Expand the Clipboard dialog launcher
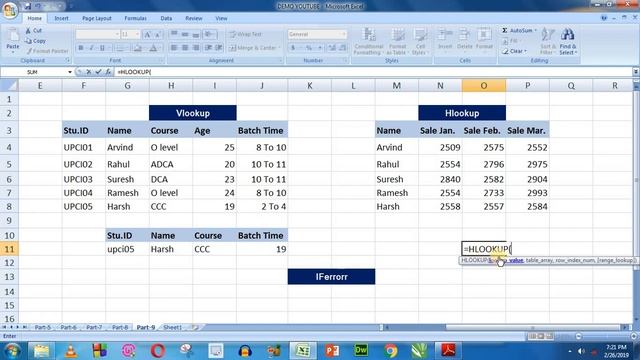This screenshot has width=640, height=360. (68, 60)
